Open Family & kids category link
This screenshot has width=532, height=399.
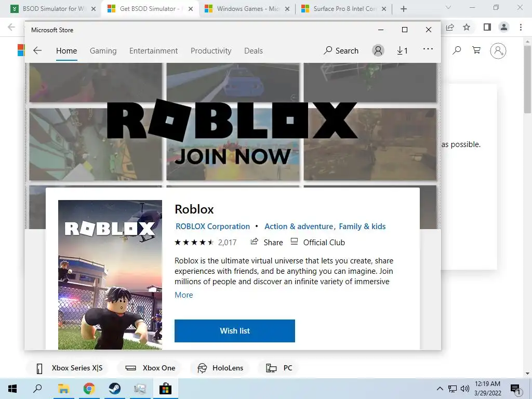pos(362,227)
